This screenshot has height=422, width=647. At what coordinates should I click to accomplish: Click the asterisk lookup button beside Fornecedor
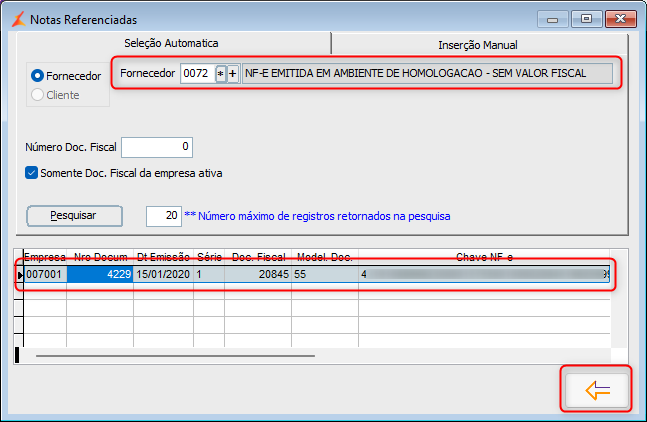coord(221,74)
